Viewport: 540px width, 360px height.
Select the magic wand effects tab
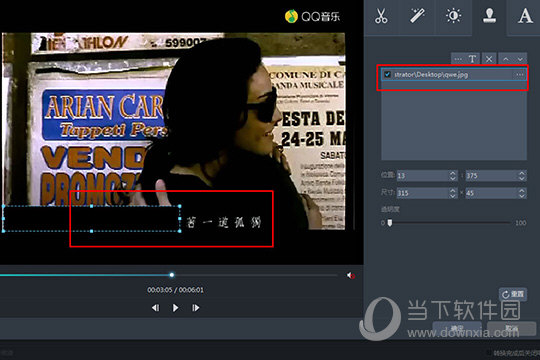[x=417, y=16]
